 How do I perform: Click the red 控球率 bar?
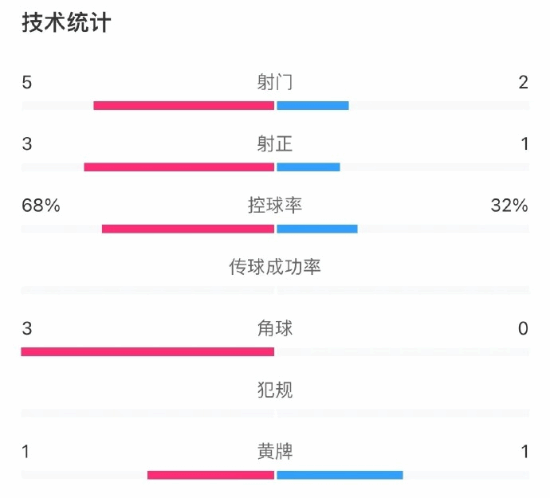188,229
